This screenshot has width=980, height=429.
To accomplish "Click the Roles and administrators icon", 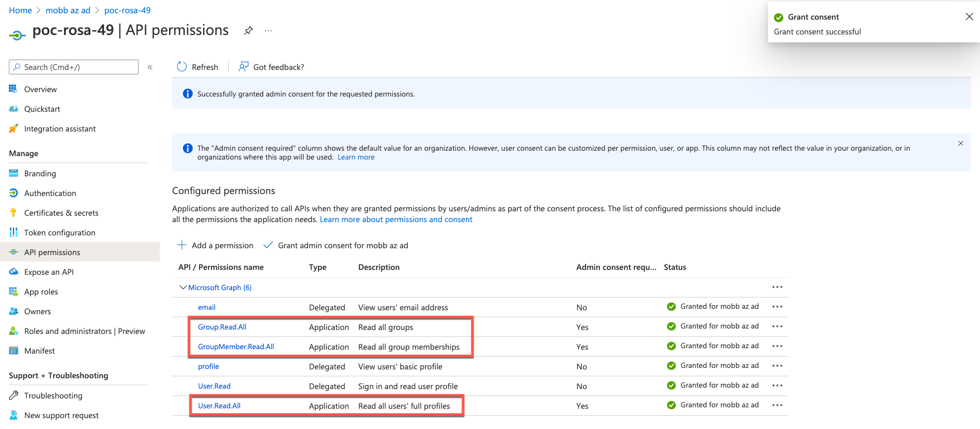I will click(13, 330).
